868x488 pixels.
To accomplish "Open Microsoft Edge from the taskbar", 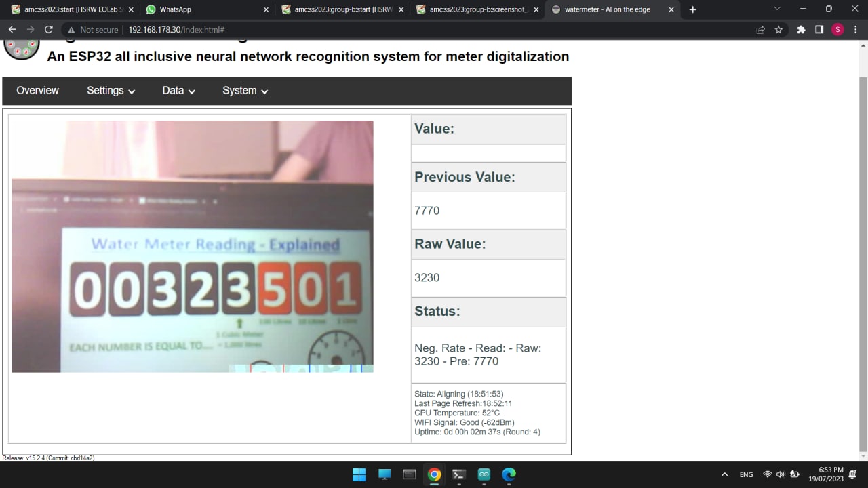I will (x=509, y=474).
